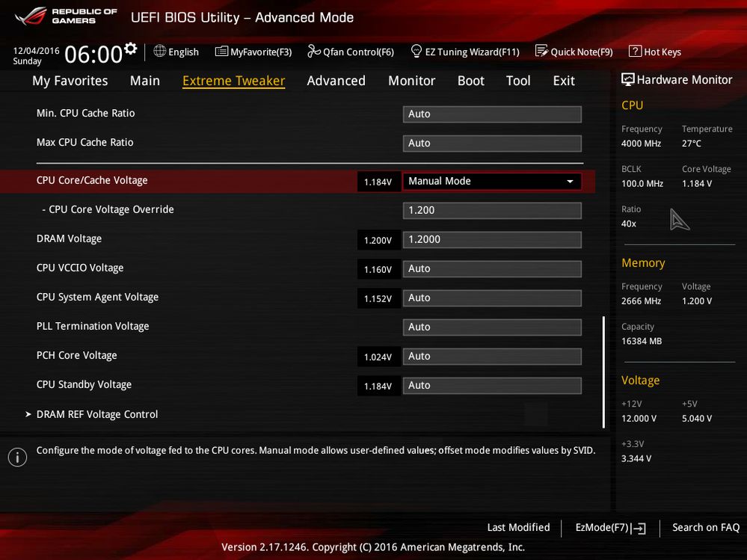Switch to the Main tab
This screenshot has width=747, height=560.
pos(145,81)
